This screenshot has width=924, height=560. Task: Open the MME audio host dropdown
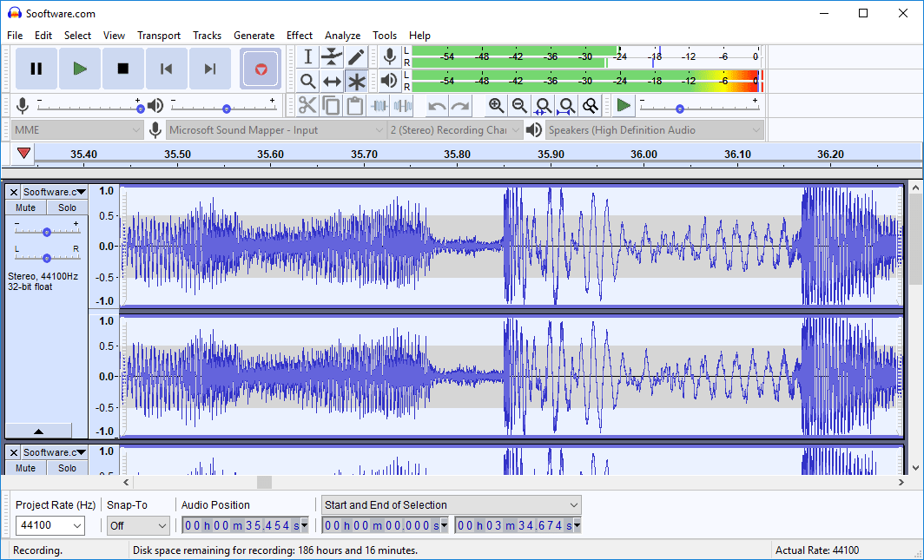(76, 128)
